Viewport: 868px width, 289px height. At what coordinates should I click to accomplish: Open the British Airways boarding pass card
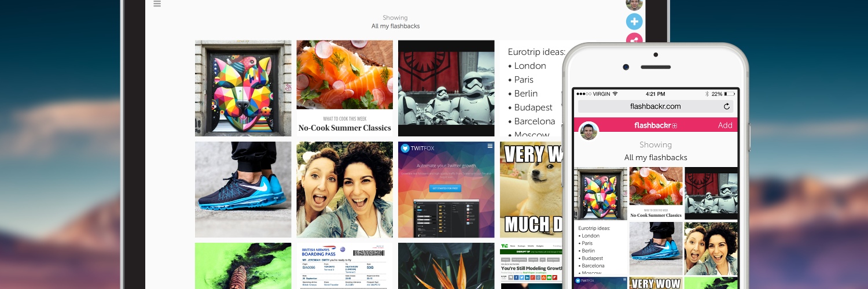coord(345,266)
